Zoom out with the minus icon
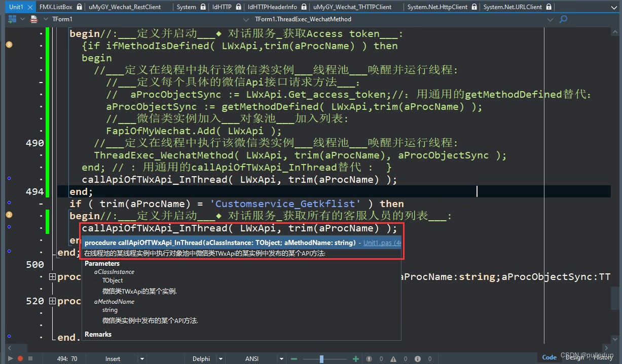622x364 pixels. coord(294,358)
